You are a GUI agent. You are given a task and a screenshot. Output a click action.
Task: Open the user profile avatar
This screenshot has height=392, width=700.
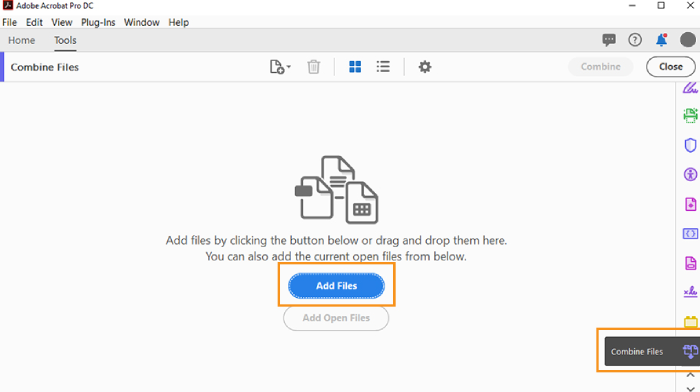pos(688,40)
